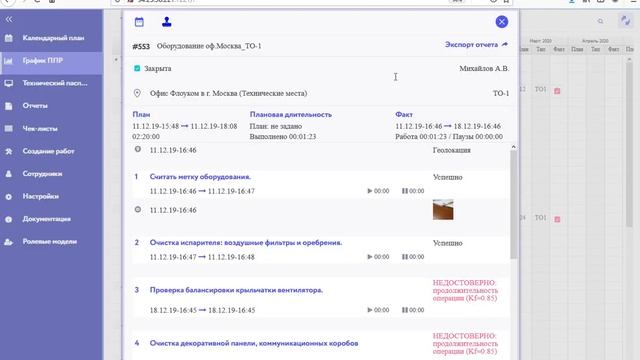Click НЕДОСТОВЕРНО status of step 3
640x360 pixels.
tap(465, 290)
